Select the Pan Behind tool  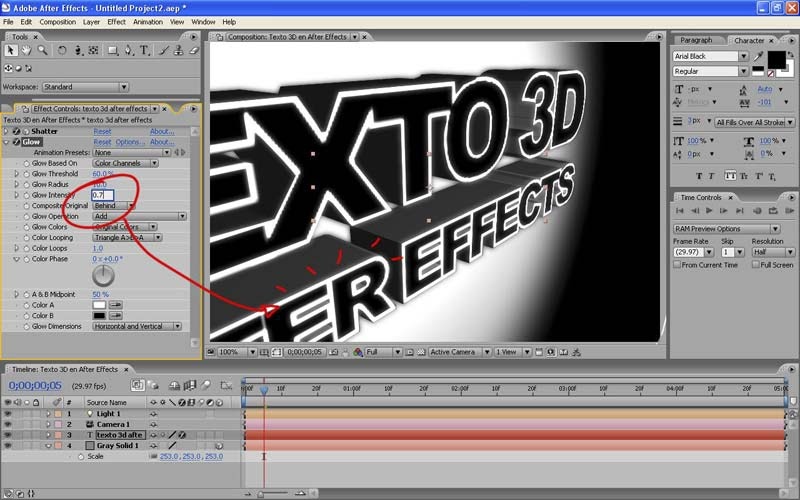click(x=93, y=50)
